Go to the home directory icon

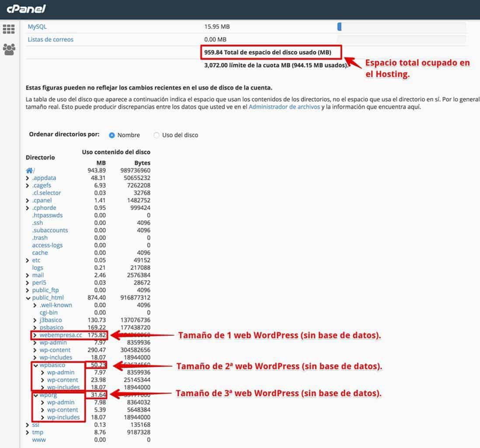29,170
